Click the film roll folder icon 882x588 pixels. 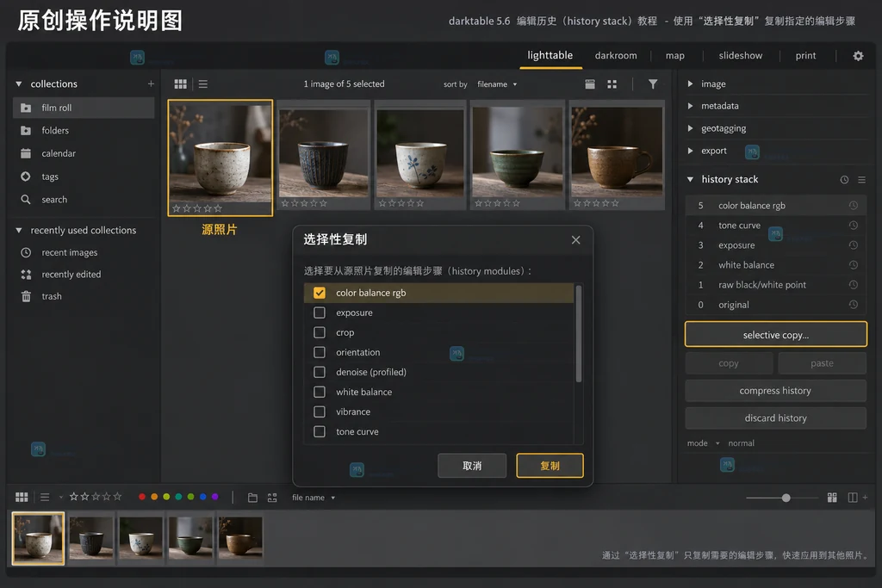pos(26,108)
